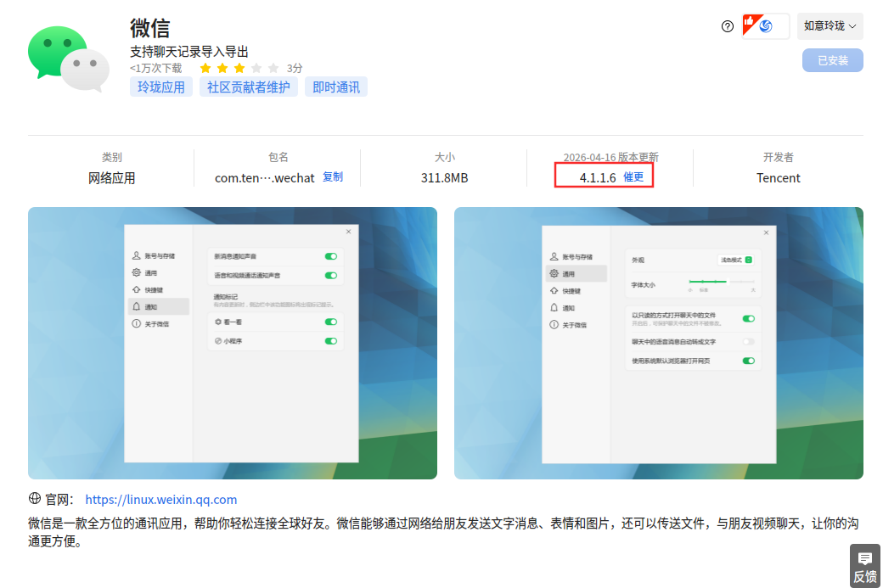Viewport: 883px width, 588px height.
Task: Click the green WeChat app icon
Action: coord(69,59)
